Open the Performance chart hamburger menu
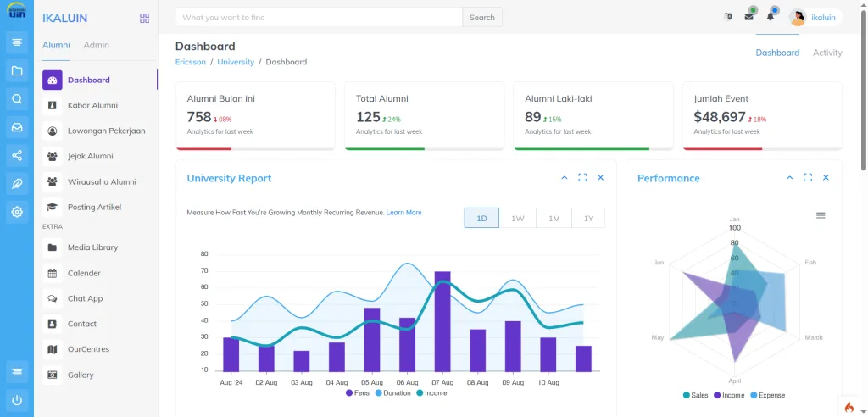This screenshot has height=417, width=868. click(821, 215)
